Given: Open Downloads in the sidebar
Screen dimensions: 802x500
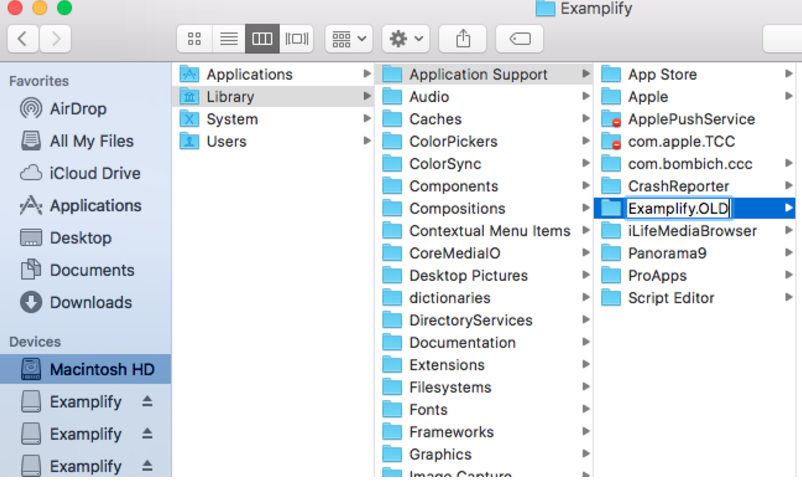Looking at the screenshot, I should pos(85,302).
